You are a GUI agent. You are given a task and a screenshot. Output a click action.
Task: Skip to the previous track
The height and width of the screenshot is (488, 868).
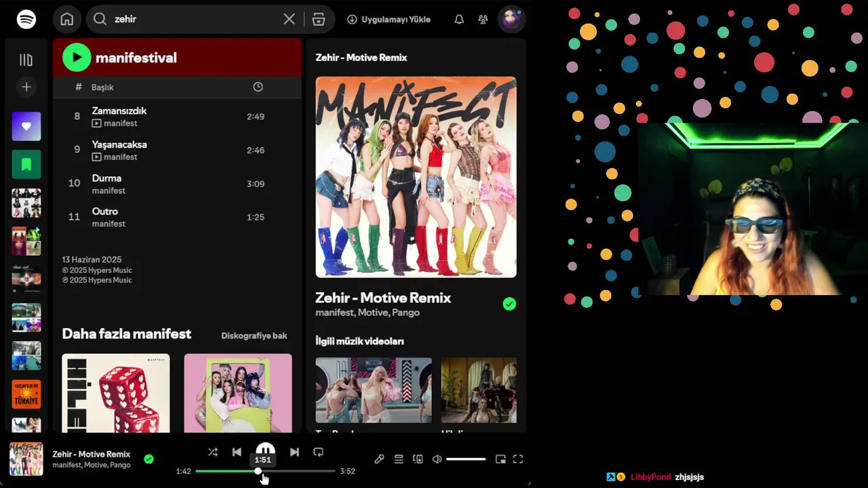click(x=237, y=452)
